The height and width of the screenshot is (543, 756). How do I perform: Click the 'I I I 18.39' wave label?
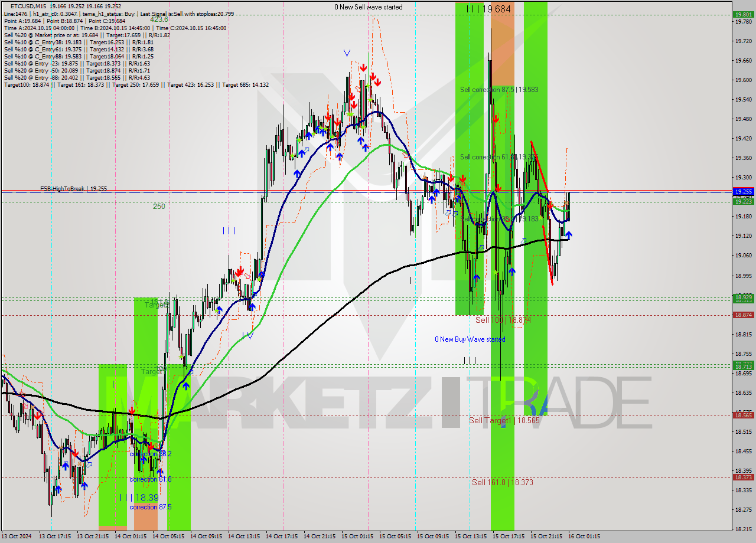coord(139,498)
